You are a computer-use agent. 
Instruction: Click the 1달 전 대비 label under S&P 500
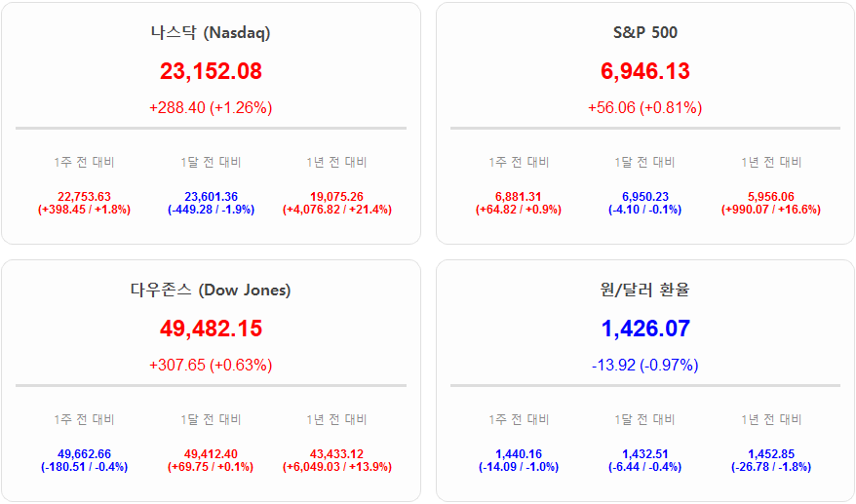tap(644, 163)
